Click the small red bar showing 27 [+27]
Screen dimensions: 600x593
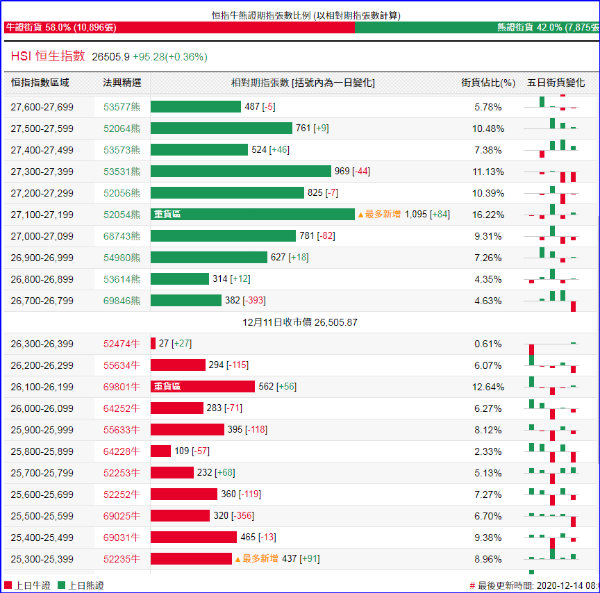(x=153, y=343)
